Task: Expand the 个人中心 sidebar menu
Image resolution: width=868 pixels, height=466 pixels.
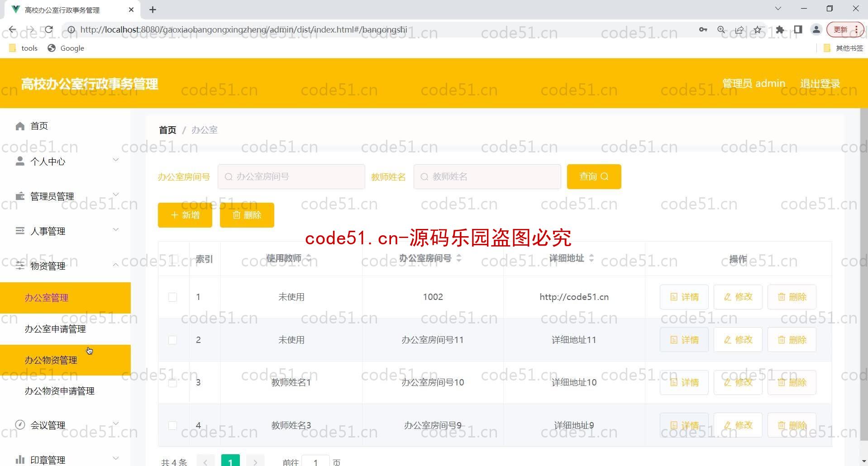Action: [x=65, y=161]
